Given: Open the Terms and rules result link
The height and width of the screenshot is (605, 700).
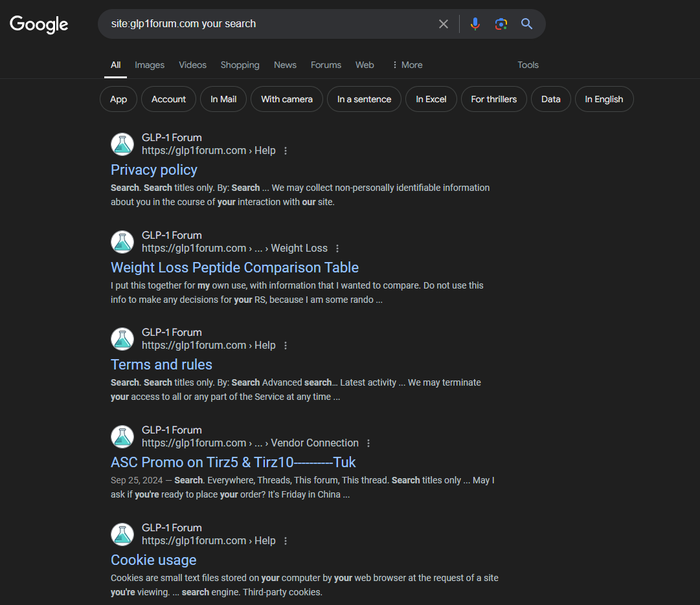Looking at the screenshot, I should click(162, 365).
